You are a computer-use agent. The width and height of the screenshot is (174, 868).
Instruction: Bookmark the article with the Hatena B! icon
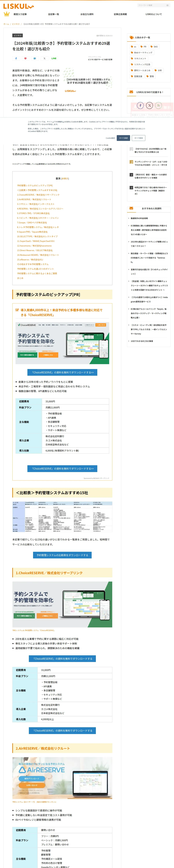[35, 58]
